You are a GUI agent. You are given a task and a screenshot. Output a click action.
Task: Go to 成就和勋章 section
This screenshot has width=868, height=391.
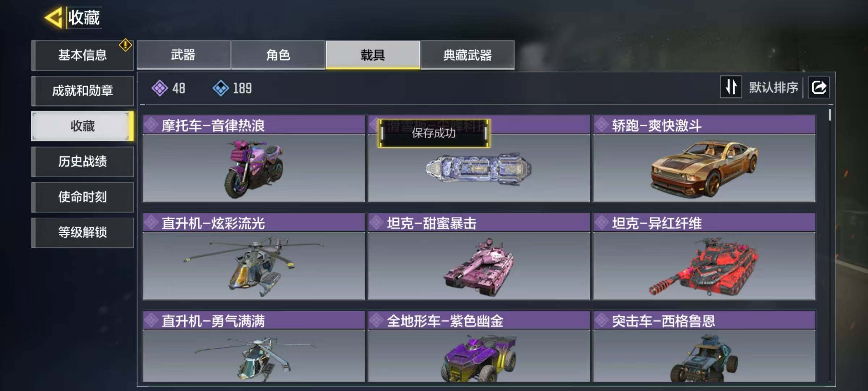(82, 91)
